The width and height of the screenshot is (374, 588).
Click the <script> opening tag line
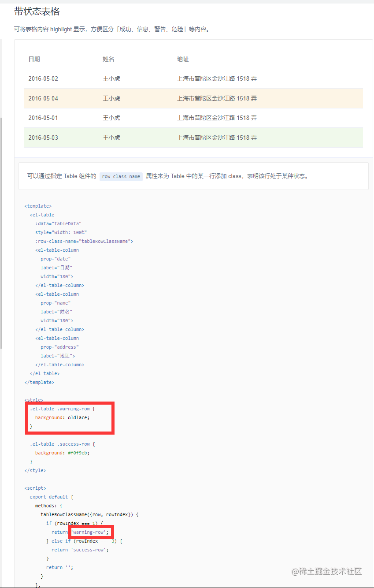pos(35,488)
